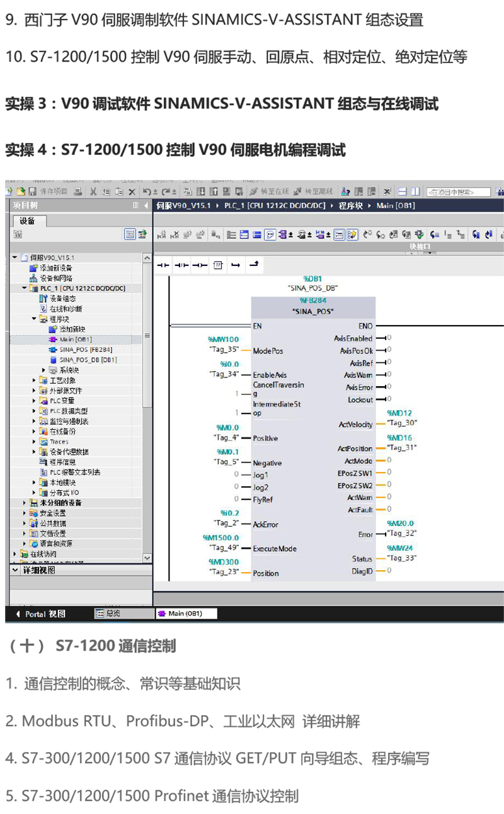Image resolution: width=504 pixels, height=814 pixels.
Task: Click the 转至离线 go offline button
Action: click(x=314, y=192)
